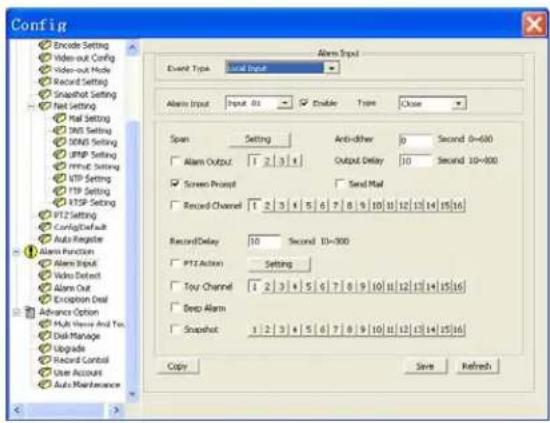Image resolution: width=550 pixels, height=423 pixels.
Task: Click the Refresh button
Action: [x=477, y=367]
